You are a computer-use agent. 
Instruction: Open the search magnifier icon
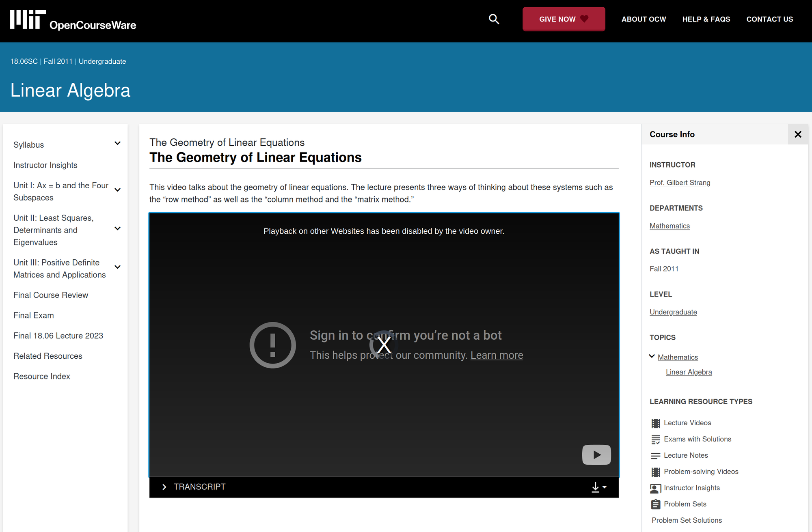tap(494, 19)
